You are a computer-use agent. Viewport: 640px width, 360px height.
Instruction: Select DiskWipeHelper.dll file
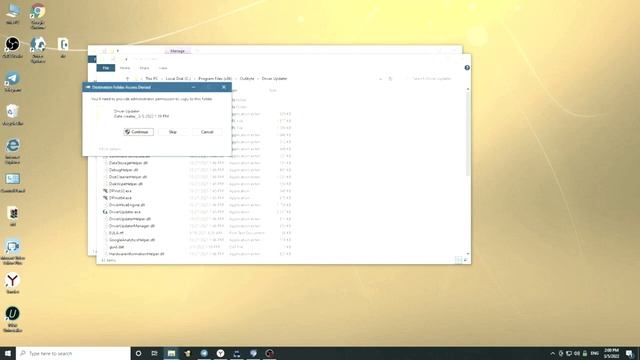click(x=126, y=184)
